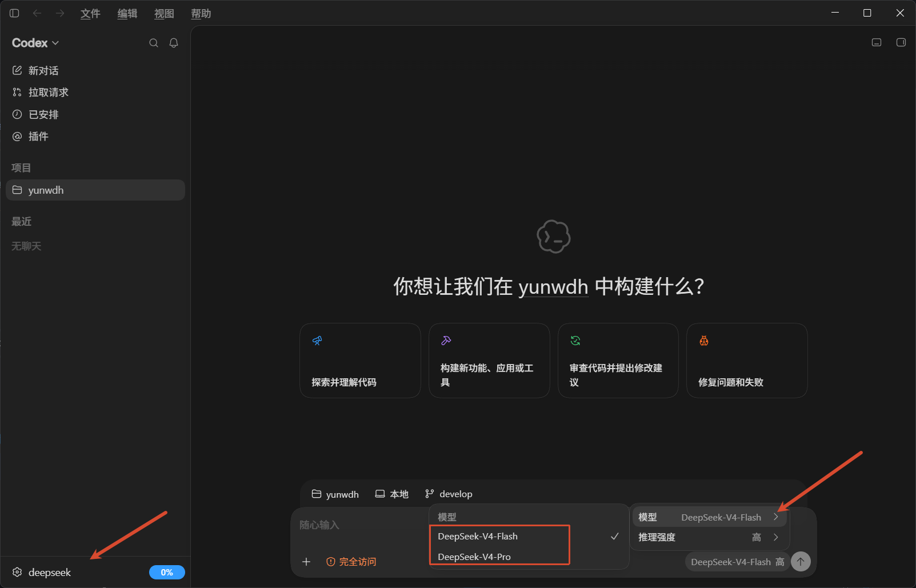Click the hammer build icon
916x588 pixels.
click(446, 341)
